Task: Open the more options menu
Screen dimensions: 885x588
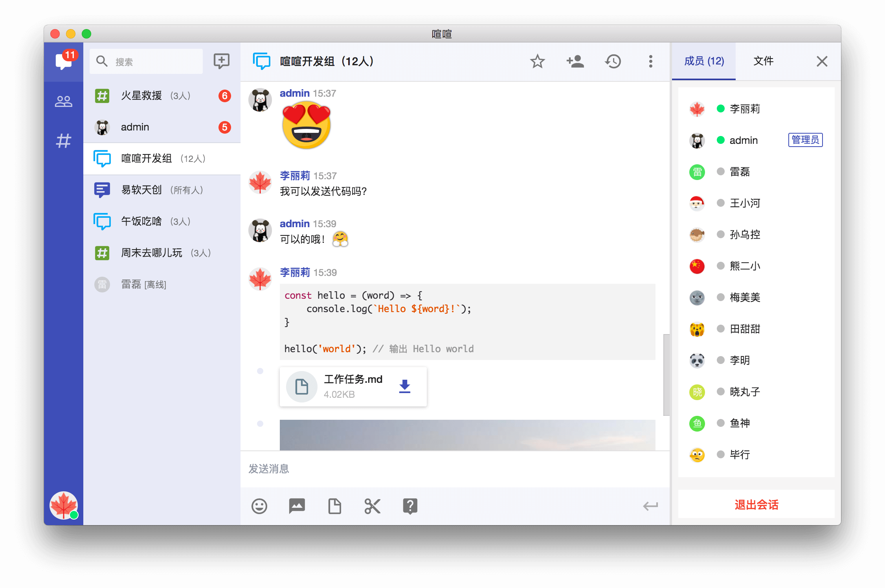Action: coord(650,61)
